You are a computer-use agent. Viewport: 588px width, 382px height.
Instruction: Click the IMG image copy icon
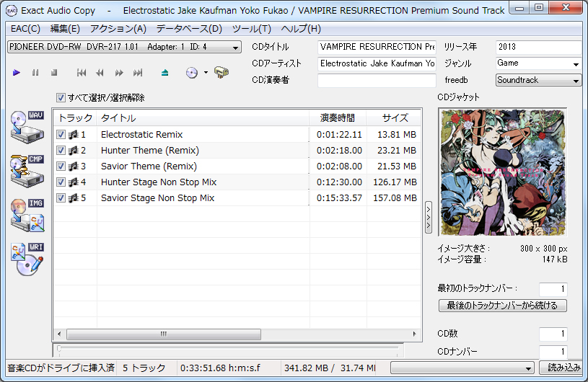(x=27, y=215)
